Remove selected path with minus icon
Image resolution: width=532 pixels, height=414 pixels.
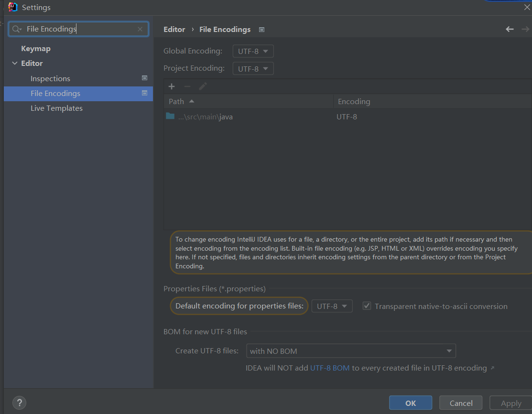click(187, 86)
